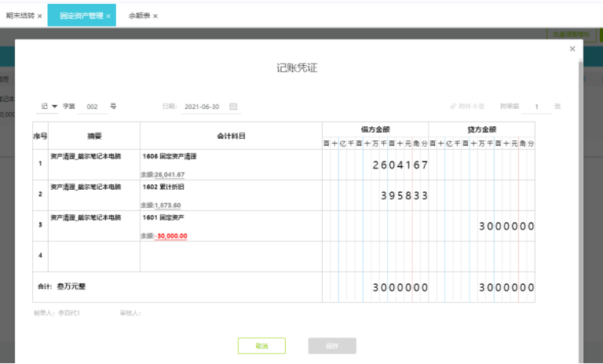Click the 摘要 column header
The width and height of the screenshot is (603, 364).
pyautogui.click(x=94, y=136)
